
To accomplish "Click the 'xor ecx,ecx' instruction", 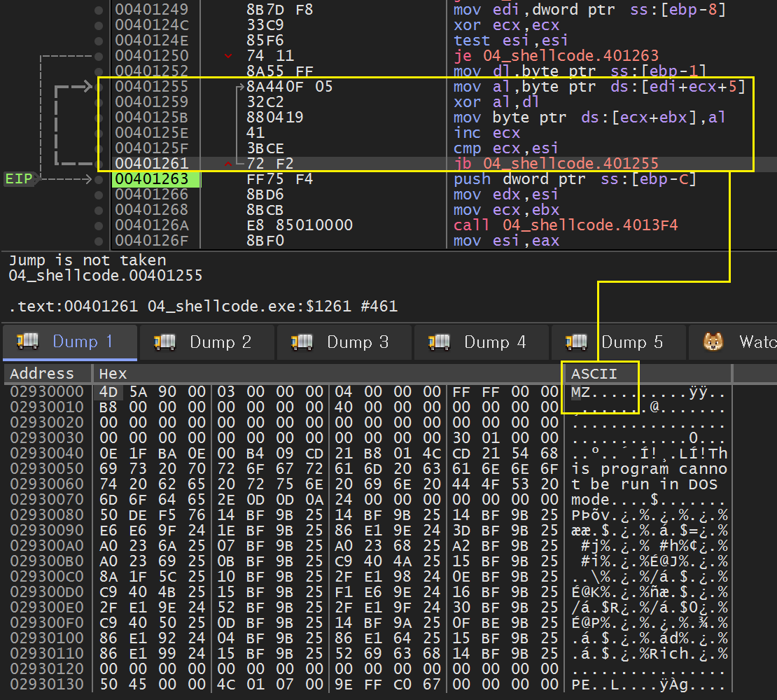I will 506,25.
